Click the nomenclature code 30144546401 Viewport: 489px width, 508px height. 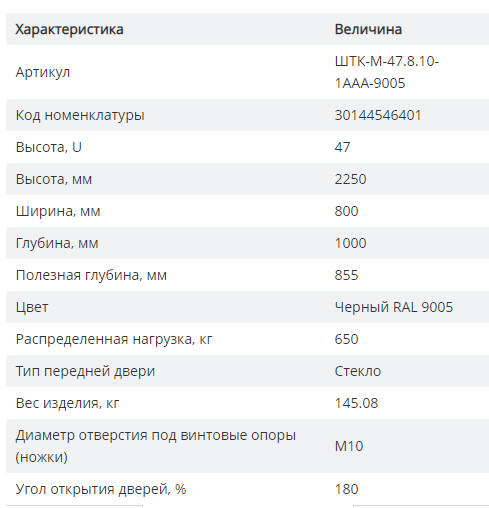click(378, 115)
